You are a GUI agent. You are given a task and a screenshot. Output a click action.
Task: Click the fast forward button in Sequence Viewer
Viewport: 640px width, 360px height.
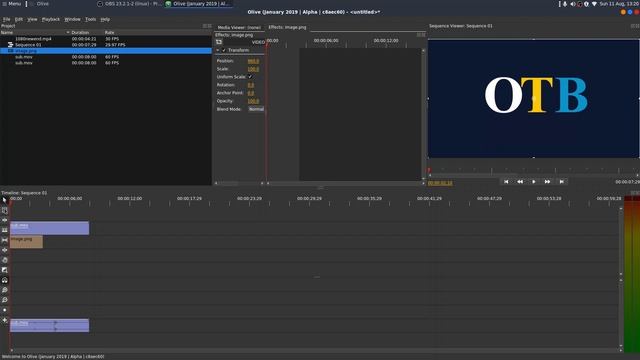pos(547,182)
